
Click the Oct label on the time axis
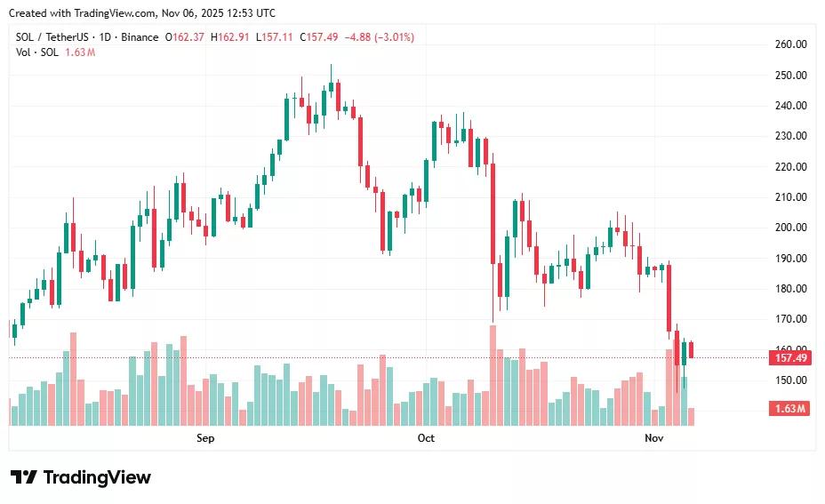coord(426,438)
